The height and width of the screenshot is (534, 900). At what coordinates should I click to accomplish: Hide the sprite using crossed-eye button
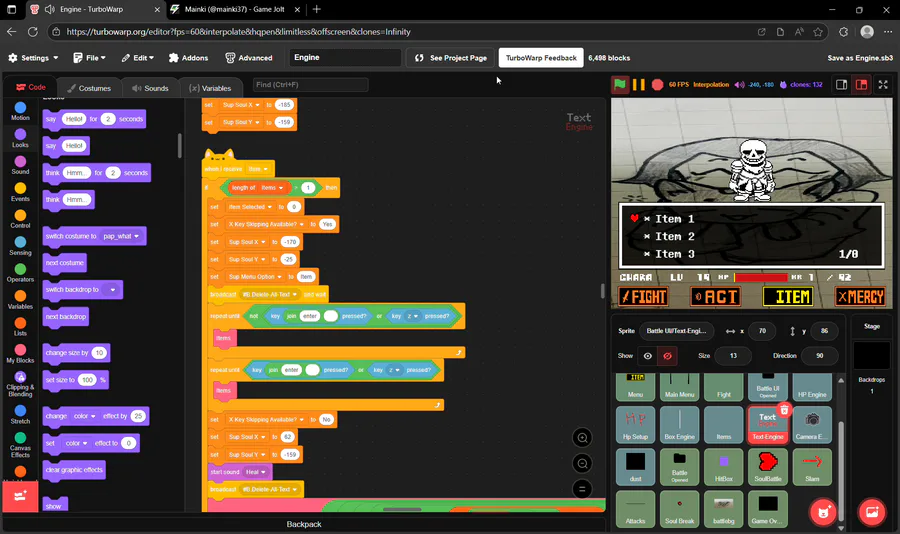[667, 356]
